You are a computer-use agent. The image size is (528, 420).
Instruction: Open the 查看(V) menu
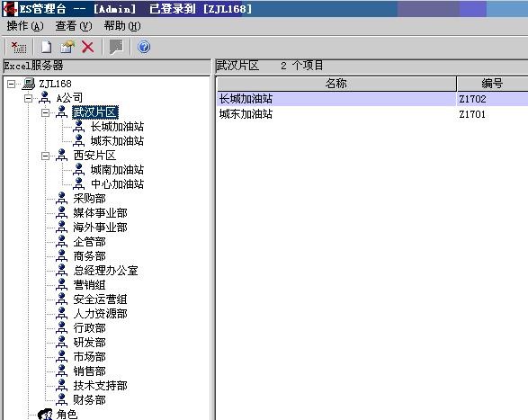74,26
